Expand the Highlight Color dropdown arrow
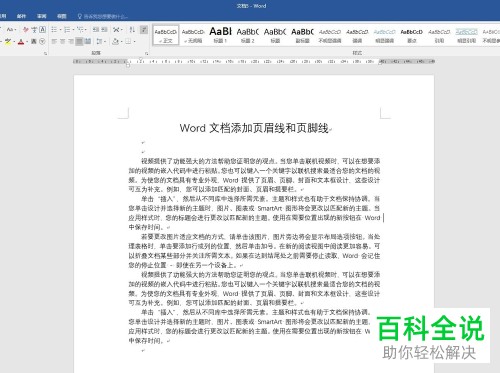This screenshot has height=373, width=500. point(14,42)
